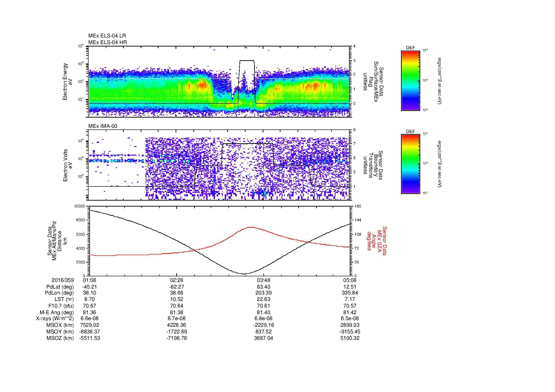Click the PdLon value 335.84
This screenshot has height=392, width=555.
(x=350, y=293)
